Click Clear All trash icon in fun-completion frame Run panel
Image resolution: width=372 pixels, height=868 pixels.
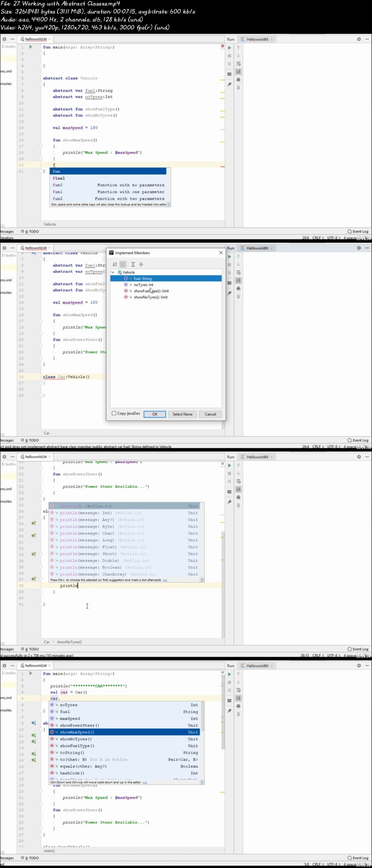pos(238,88)
